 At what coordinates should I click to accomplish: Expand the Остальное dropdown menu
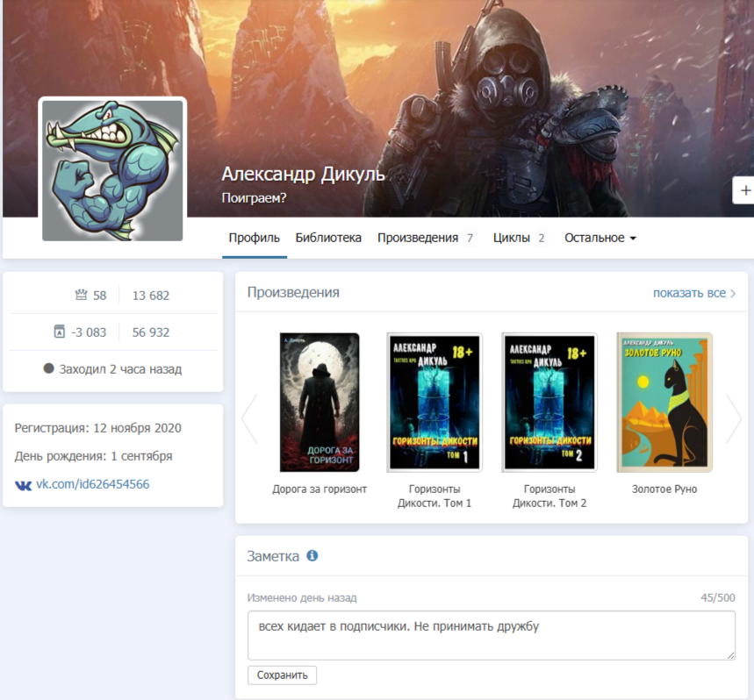click(600, 238)
